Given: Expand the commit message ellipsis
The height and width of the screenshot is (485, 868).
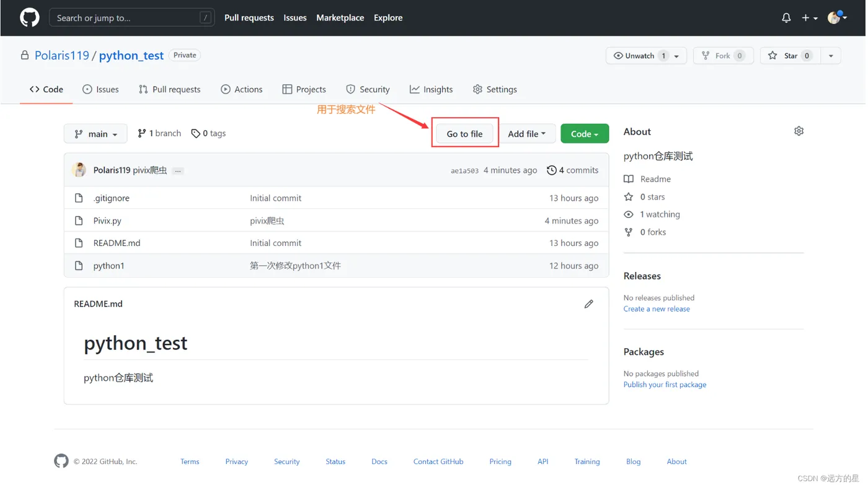Looking at the screenshot, I should tap(179, 171).
